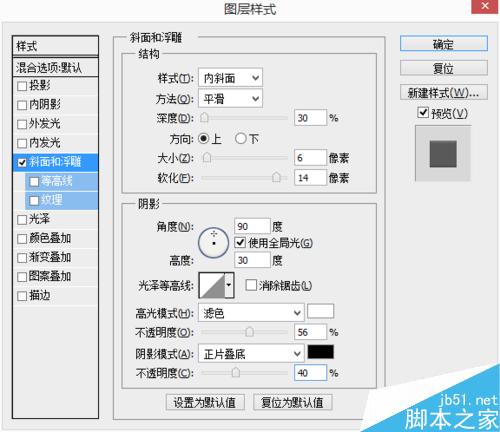Open the 高光模式 highlight mode dropdown

click(251, 313)
